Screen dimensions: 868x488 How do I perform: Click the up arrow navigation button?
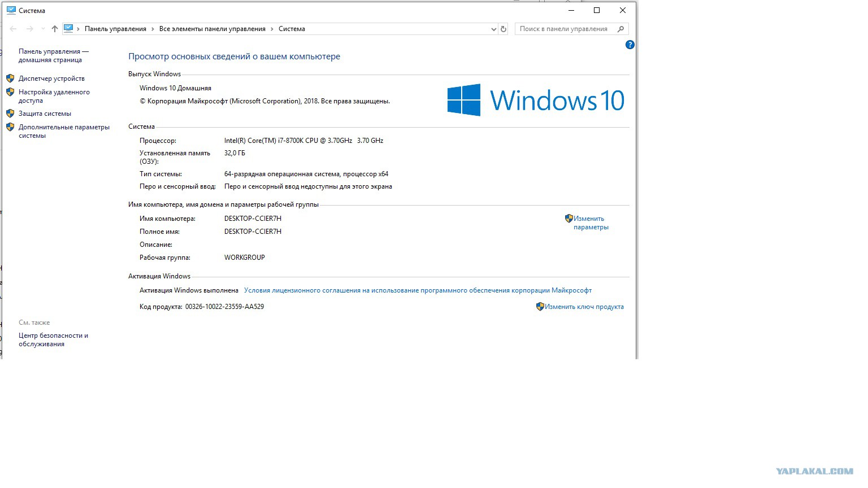55,29
